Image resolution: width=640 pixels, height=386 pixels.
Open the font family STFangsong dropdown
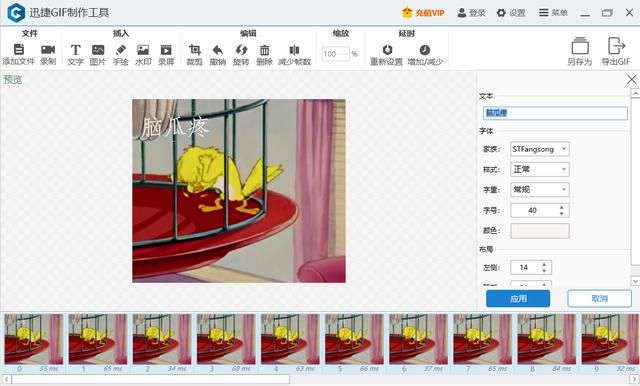(x=540, y=149)
